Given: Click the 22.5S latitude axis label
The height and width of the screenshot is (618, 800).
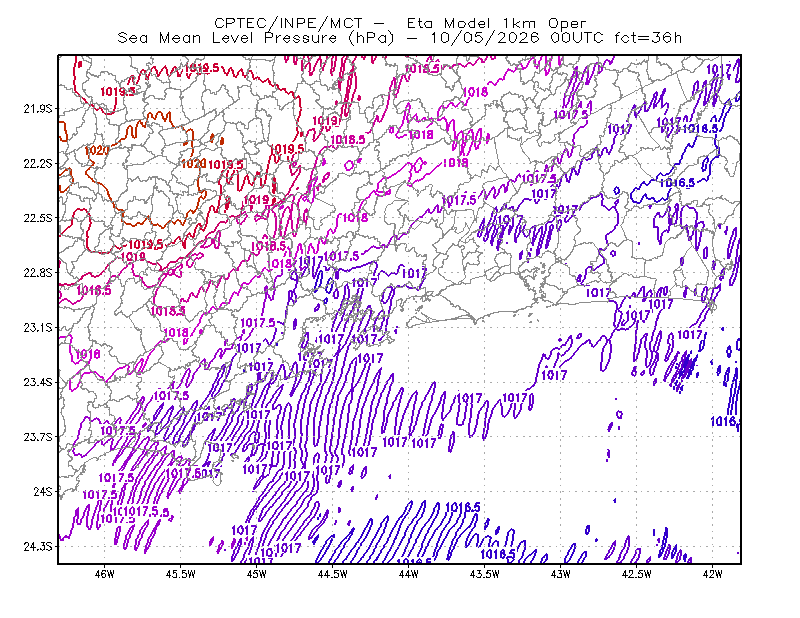Looking at the screenshot, I should [38, 218].
